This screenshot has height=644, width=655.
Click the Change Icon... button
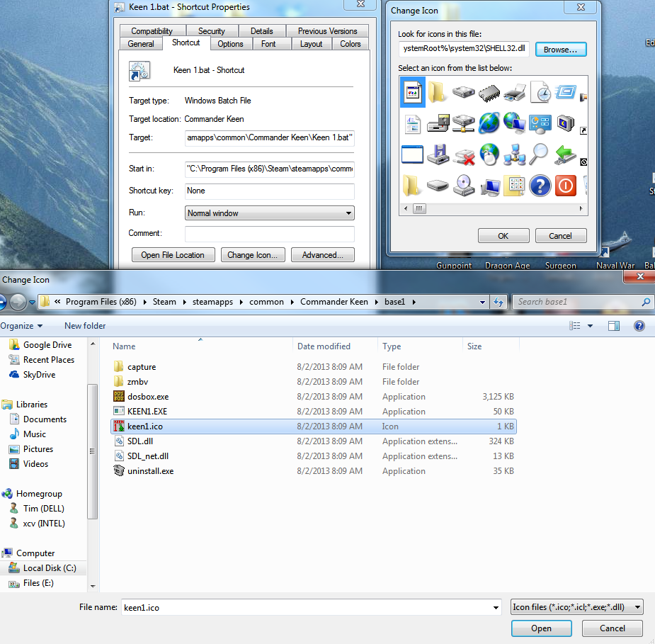[252, 255]
